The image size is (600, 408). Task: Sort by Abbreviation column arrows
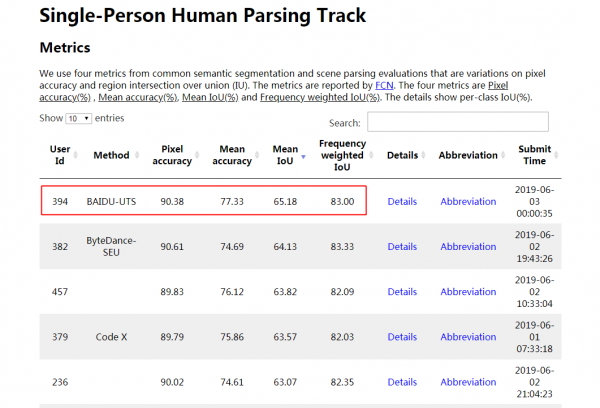(503, 155)
